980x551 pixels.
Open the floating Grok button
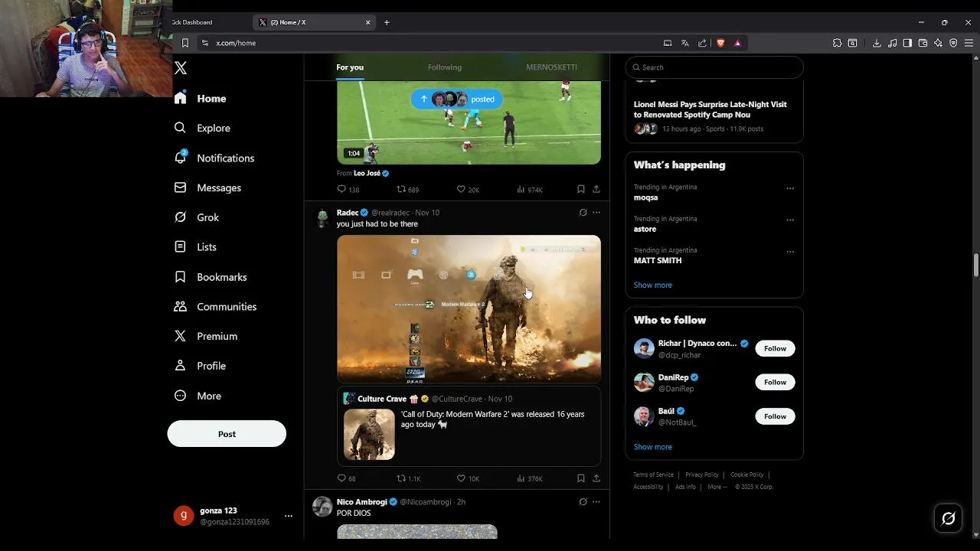pyautogui.click(x=948, y=519)
